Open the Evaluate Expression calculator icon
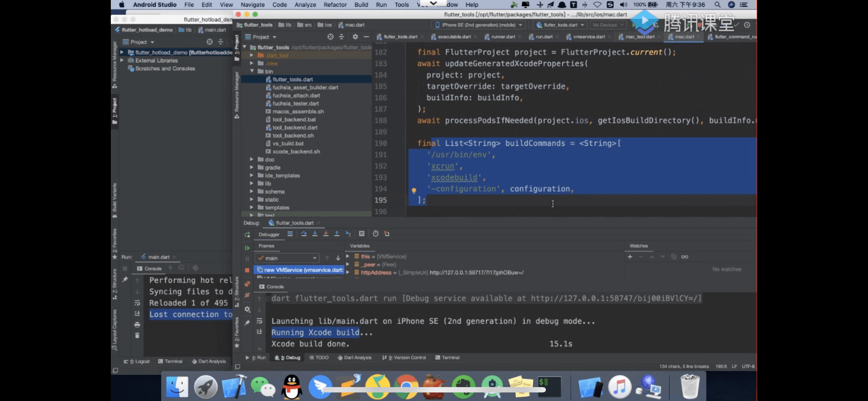This screenshot has width=868, height=401. click(361, 234)
